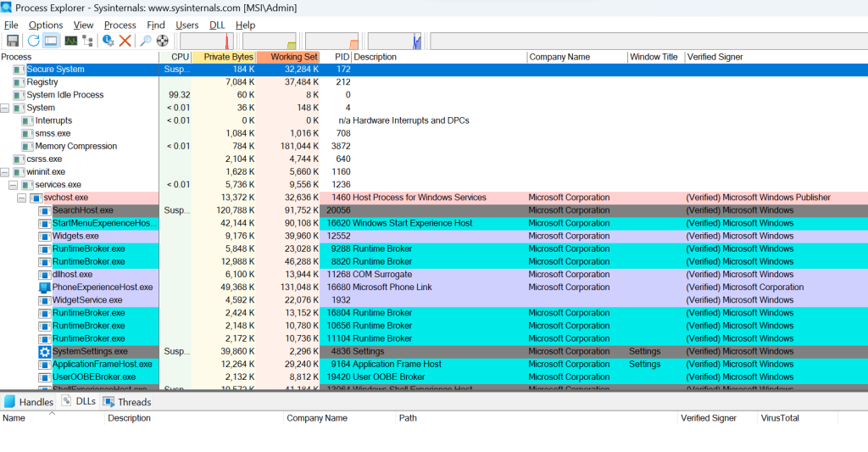Sort by the PID column header
This screenshot has width=868, height=452.
point(336,57)
